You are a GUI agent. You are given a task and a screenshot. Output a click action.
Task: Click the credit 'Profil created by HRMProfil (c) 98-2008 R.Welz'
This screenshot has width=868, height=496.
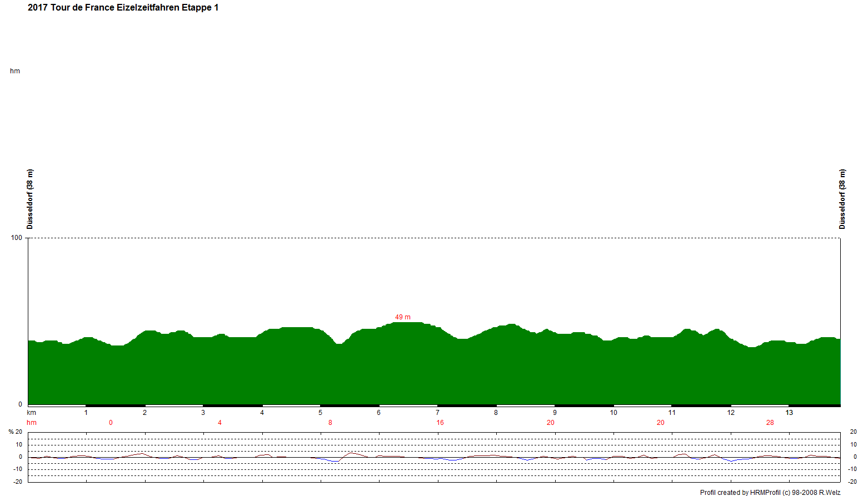pos(770,492)
